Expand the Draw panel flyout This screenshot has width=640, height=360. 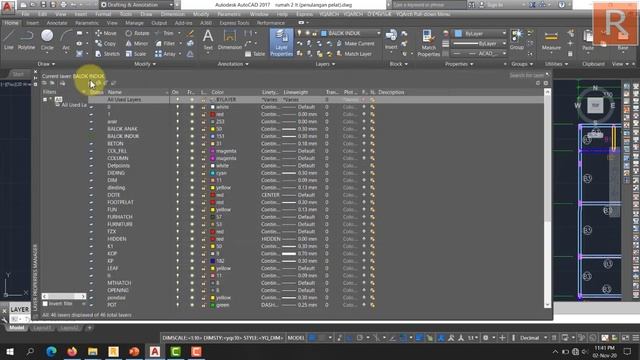[46, 64]
